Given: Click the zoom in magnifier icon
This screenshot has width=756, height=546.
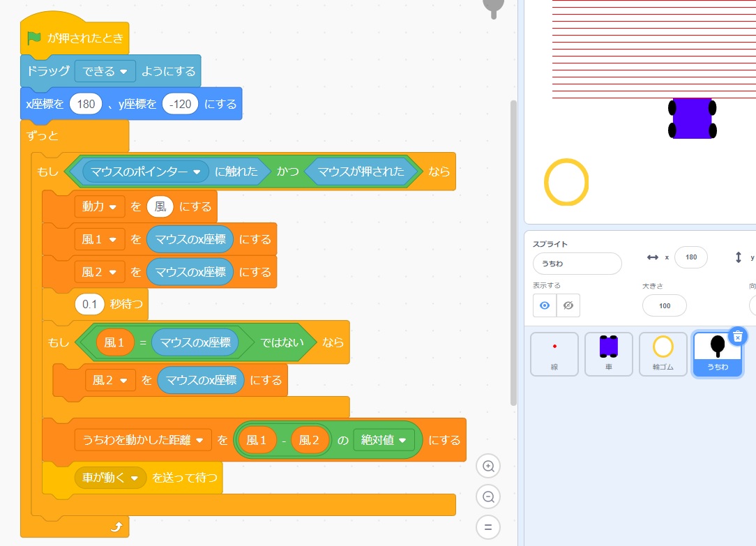Looking at the screenshot, I should (488, 466).
